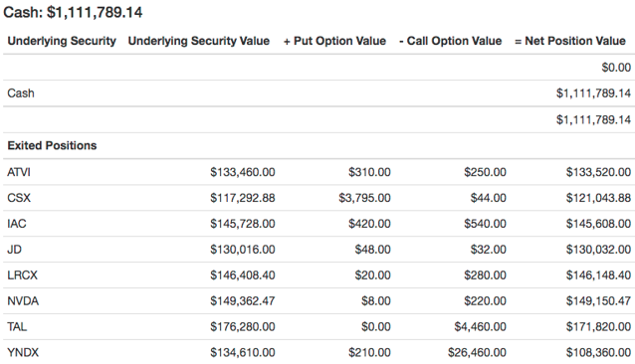Click the '= Net Position Value' column header
Screen dimensions: 635x364
point(569,41)
